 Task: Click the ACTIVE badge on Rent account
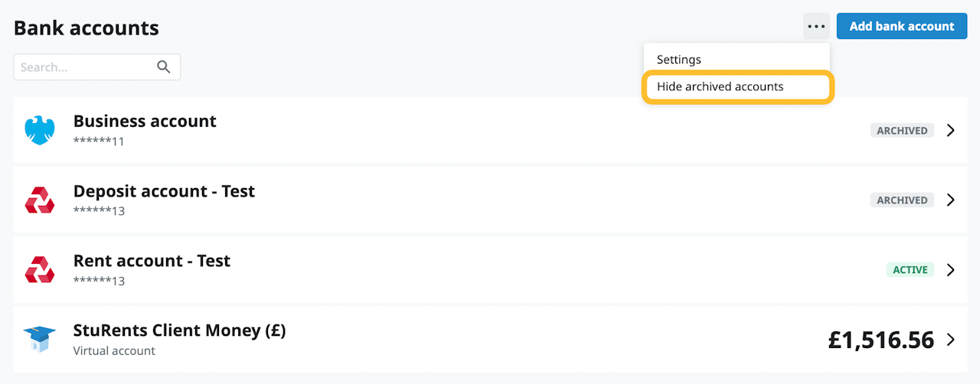click(x=910, y=270)
